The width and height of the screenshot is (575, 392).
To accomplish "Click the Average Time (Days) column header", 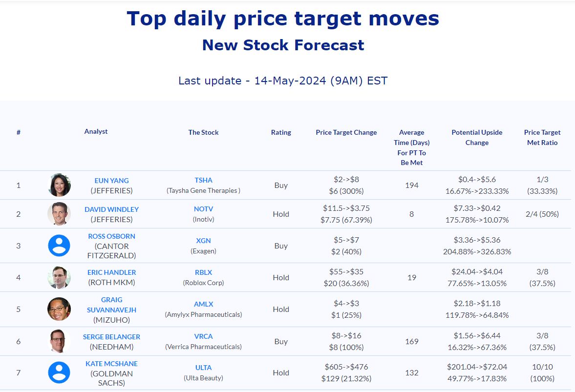I will point(411,147).
